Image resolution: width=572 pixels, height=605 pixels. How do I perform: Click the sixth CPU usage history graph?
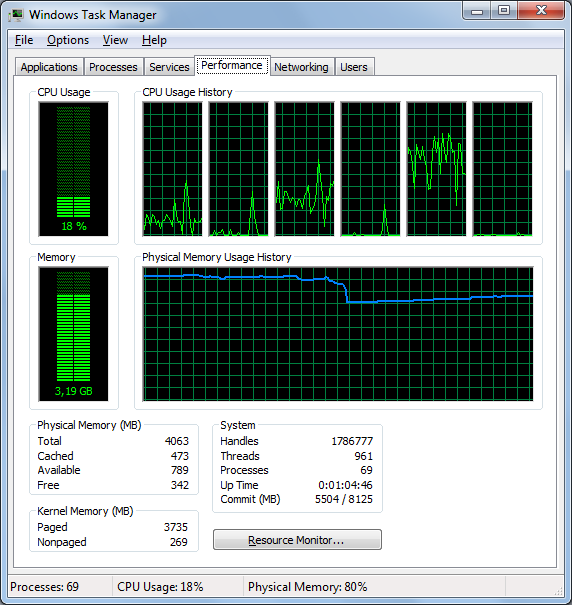click(x=502, y=169)
